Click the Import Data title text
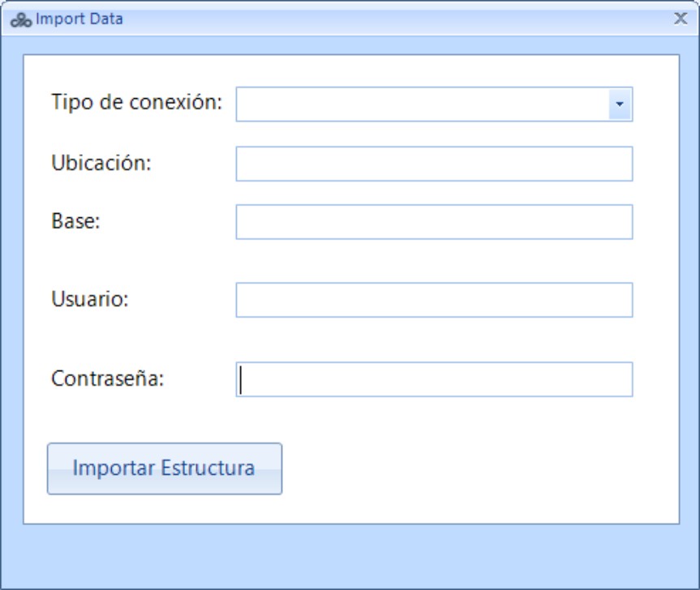700x590 pixels. point(79,19)
